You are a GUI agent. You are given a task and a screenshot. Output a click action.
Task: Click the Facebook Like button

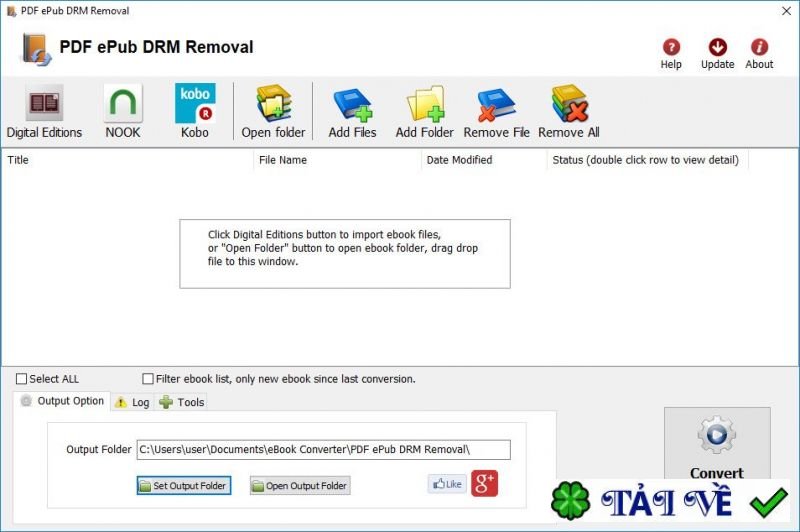point(447,484)
